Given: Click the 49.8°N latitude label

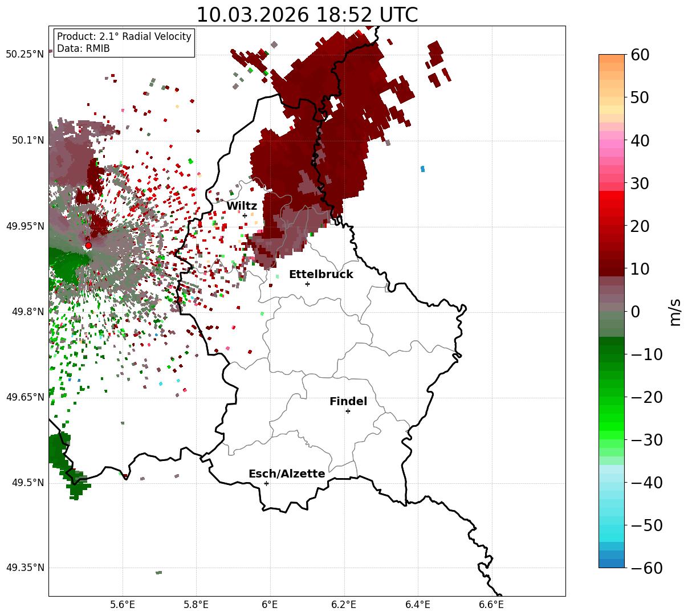Looking at the screenshot, I should (x=27, y=312).
